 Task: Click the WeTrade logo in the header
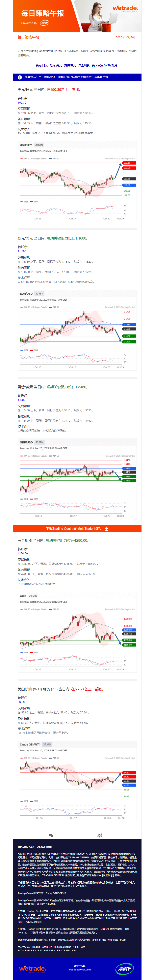tap(125, 8)
